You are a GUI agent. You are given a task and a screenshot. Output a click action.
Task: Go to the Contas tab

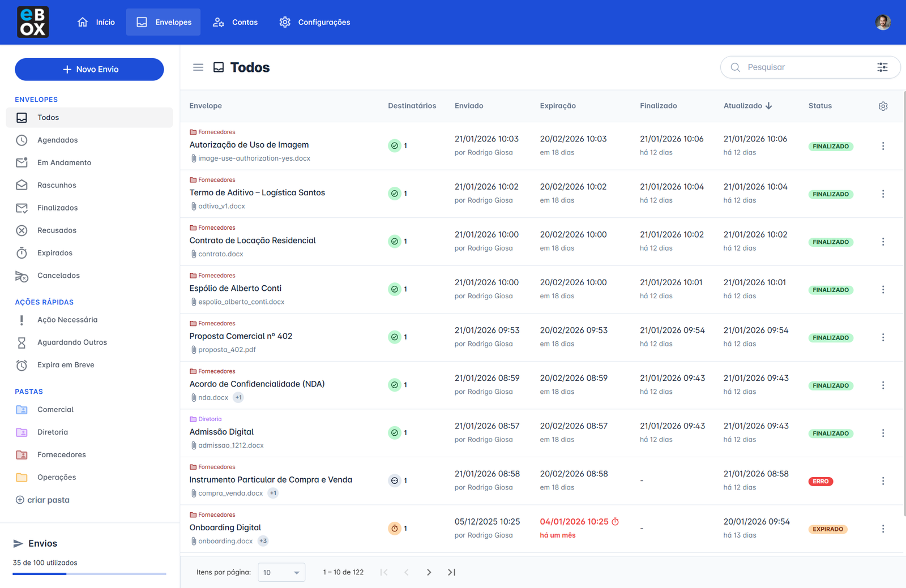point(236,22)
